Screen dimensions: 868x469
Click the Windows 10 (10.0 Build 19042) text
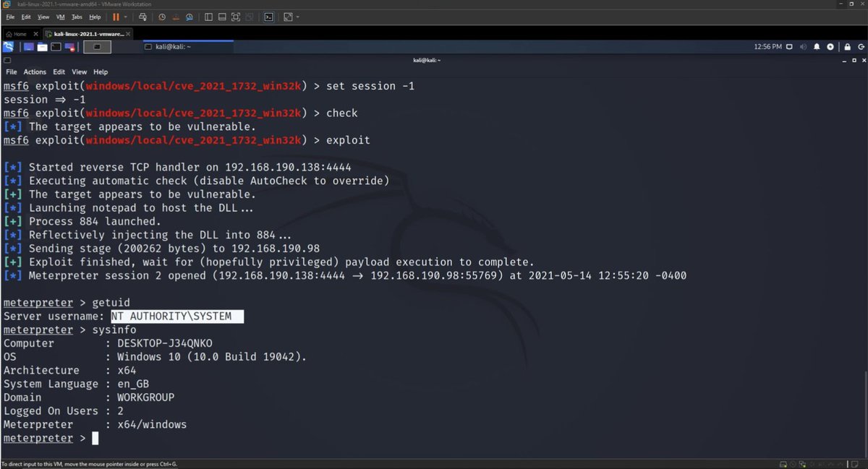(212, 357)
